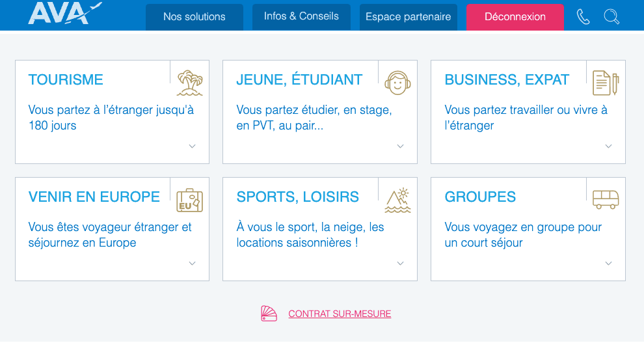Screen dimensions: 644x343
Task: Click the student with headphones icon
Action: point(397,83)
